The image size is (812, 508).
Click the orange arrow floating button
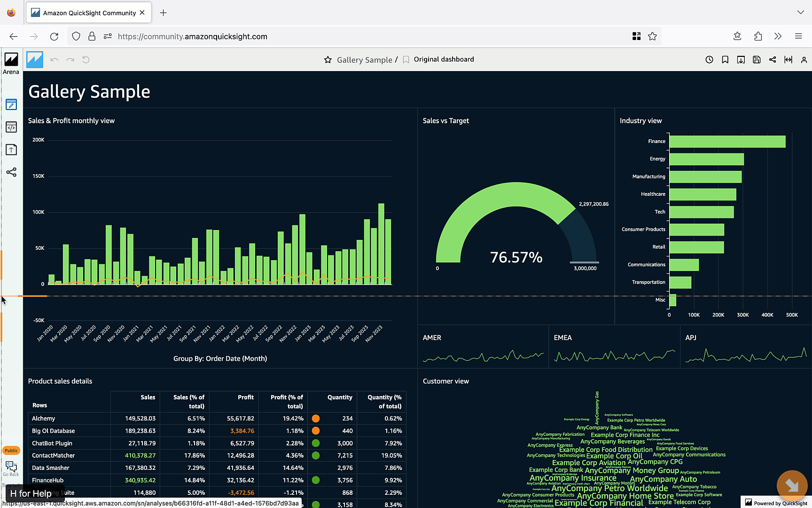(x=792, y=485)
